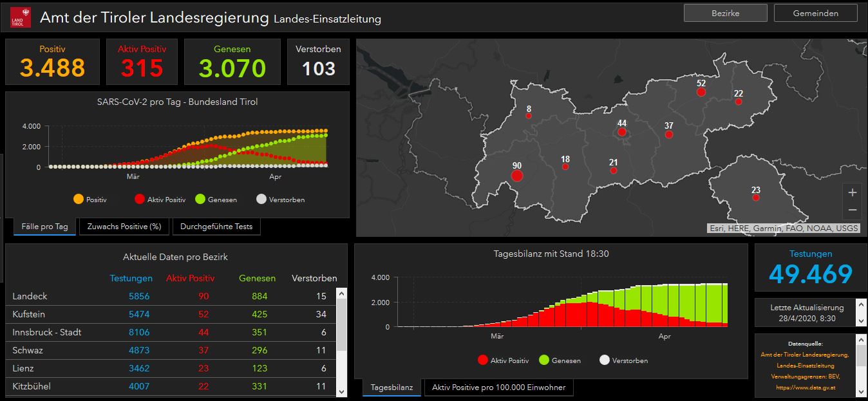Viewport: 868px width, 401px height.
Task: Zoom out the map with minus button
Action: click(853, 210)
